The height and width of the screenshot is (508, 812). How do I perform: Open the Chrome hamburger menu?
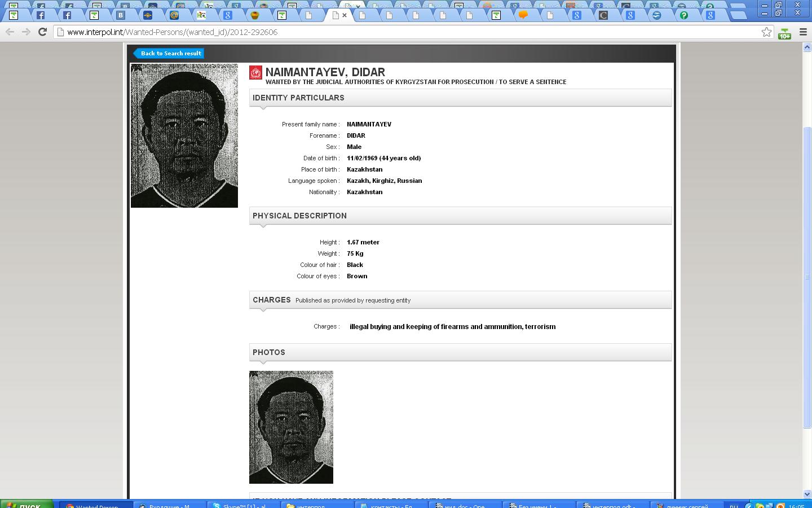pos(803,32)
